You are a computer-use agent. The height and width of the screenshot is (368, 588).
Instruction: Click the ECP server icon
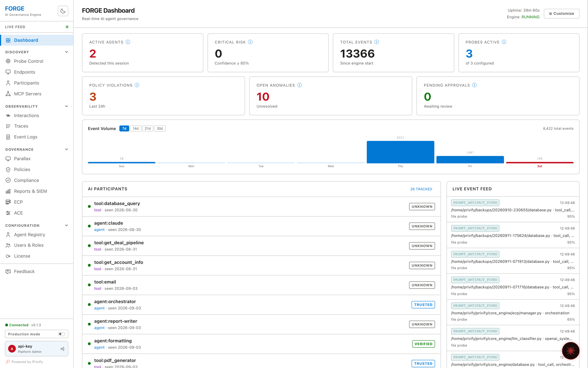click(8, 202)
